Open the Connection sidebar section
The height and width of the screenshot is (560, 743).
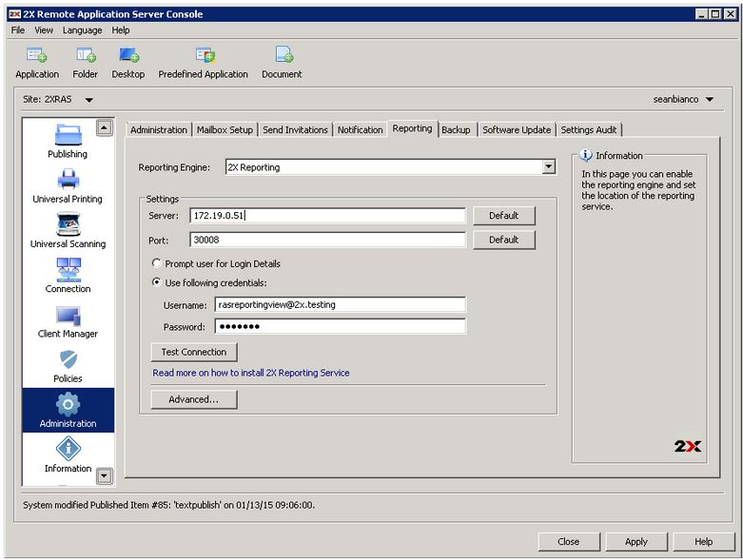click(x=68, y=276)
